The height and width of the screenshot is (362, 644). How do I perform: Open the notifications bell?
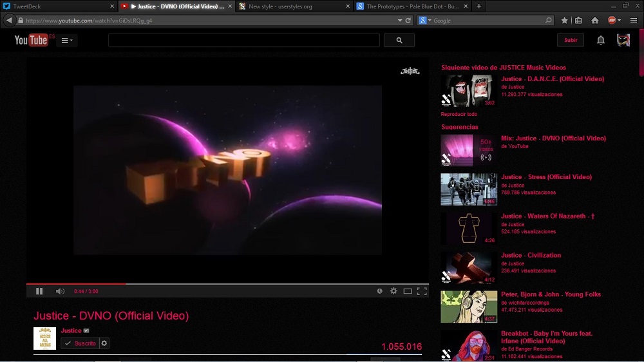tap(600, 40)
